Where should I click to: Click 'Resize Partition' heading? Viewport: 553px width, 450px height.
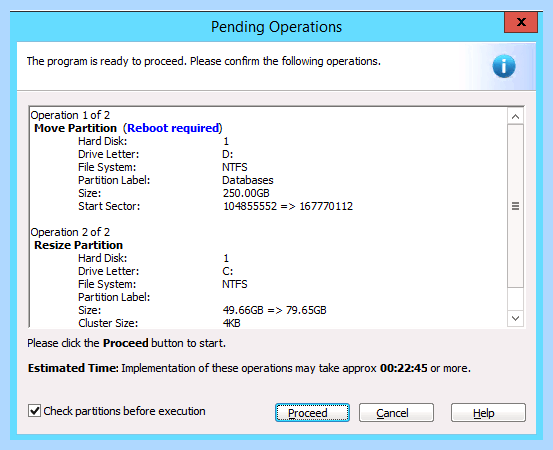[79, 245]
